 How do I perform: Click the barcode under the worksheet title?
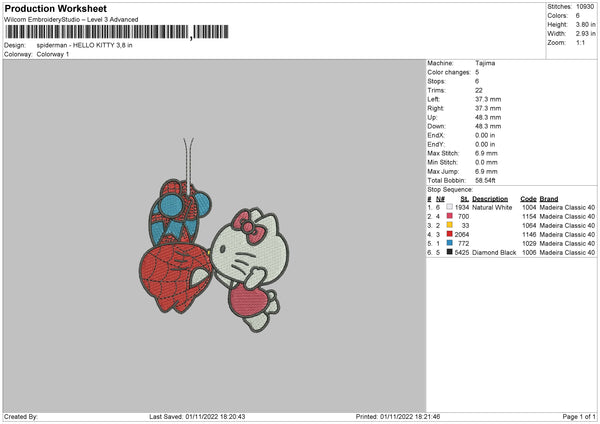tap(117, 32)
